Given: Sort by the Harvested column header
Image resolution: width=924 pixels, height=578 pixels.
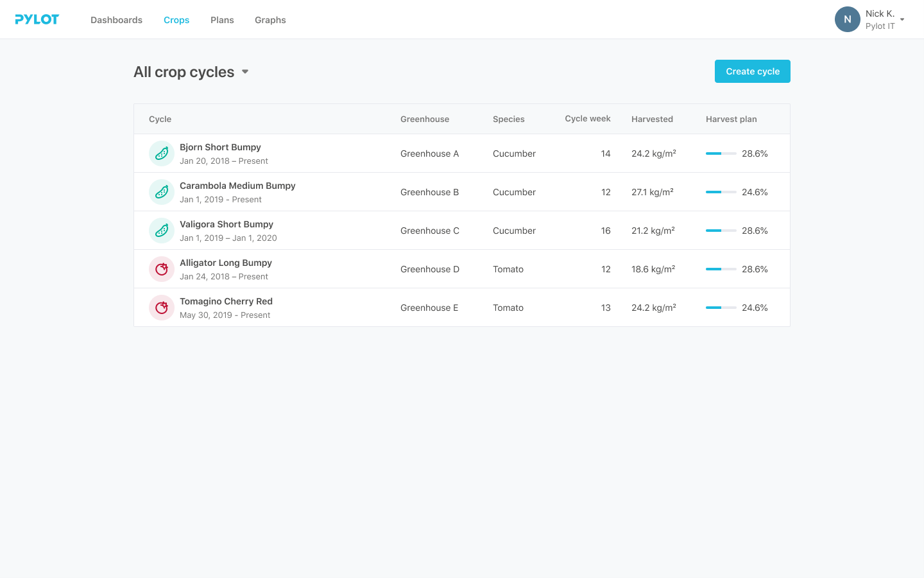Looking at the screenshot, I should coord(652,119).
